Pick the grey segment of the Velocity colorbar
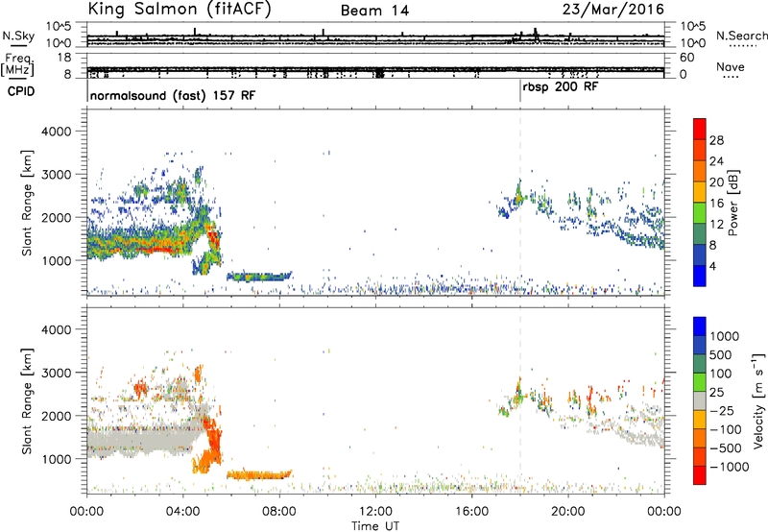 pyautogui.click(x=700, y=400)
